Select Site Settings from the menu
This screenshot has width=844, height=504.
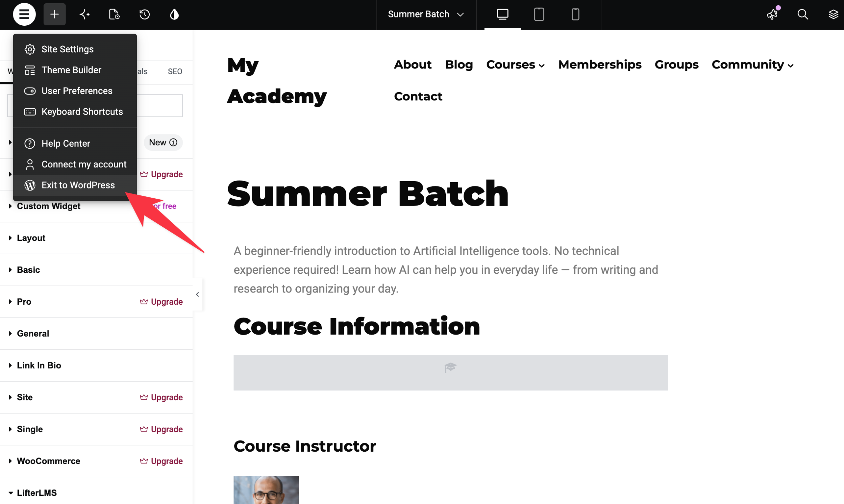pos(75,49)
